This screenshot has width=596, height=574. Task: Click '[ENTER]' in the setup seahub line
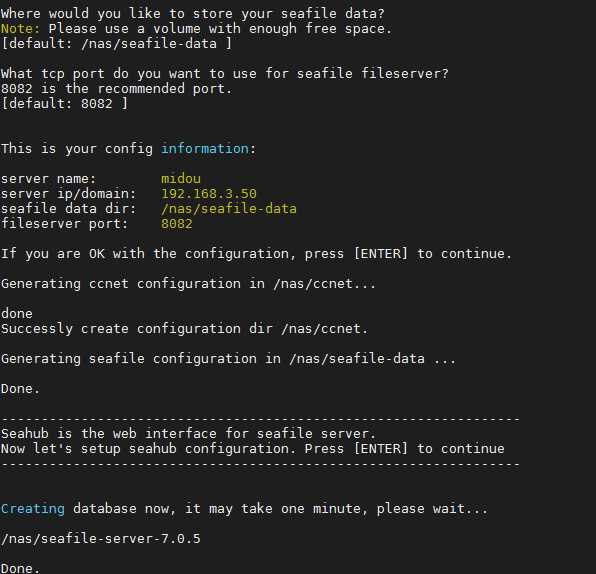380,449
